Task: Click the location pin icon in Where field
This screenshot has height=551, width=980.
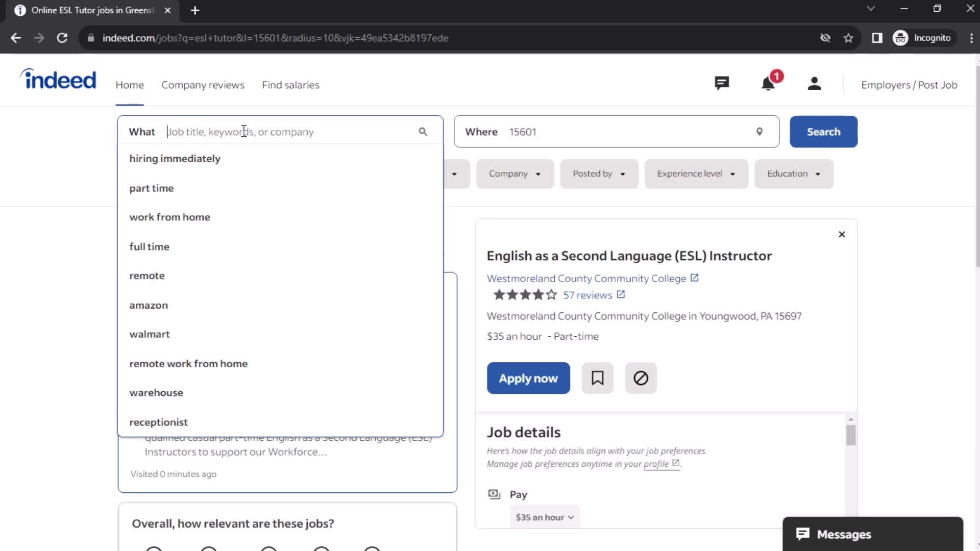Action: point(759,131)
